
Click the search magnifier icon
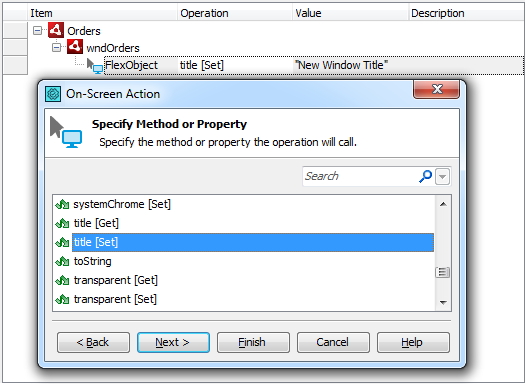point(425,176)
